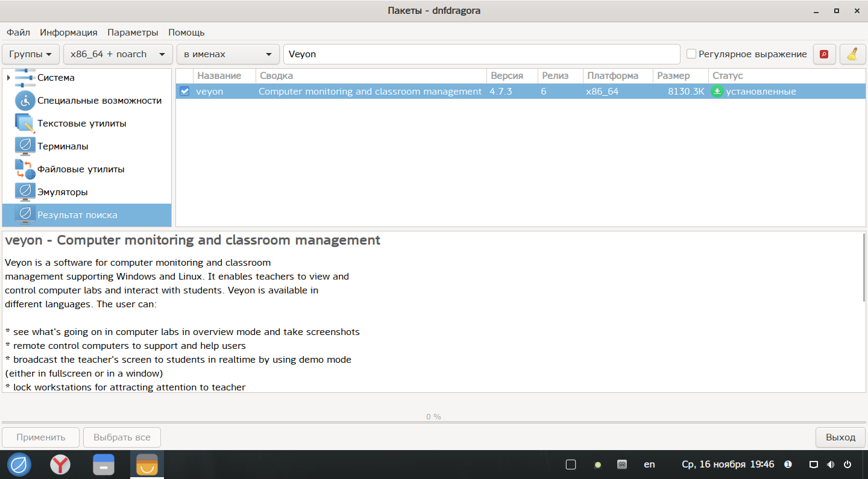Viewport: 868px width, 479px height.
Task: Open the Параметры menu
Action: coord(133,33)
